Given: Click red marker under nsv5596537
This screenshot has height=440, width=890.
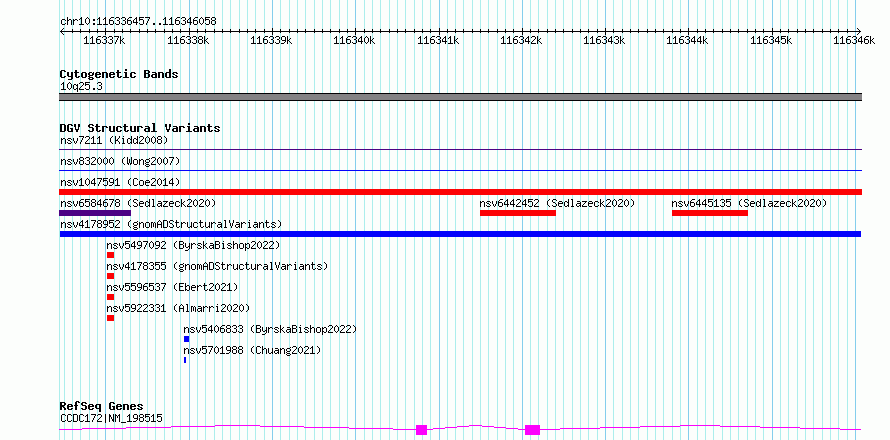Looking at the screenshot, I should tap(111, 297).
